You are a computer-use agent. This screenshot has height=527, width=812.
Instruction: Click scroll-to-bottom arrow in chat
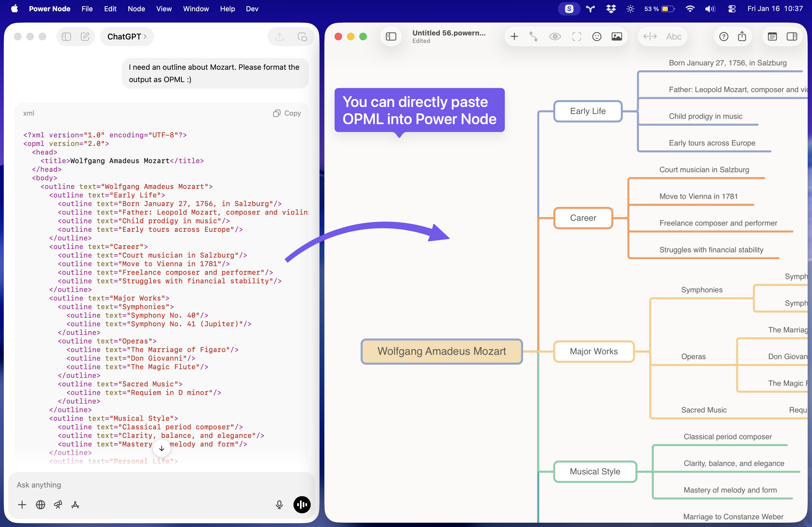(x=162, y=448)
